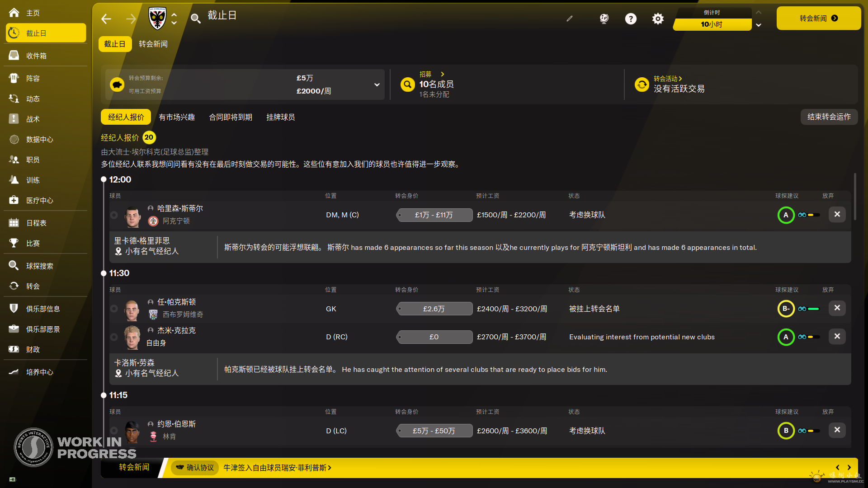The height and width of the screenshot is (488, 868).
Task: Click the pencil edit icon in header
Action: pyautogui.click(x=570, y=19)
